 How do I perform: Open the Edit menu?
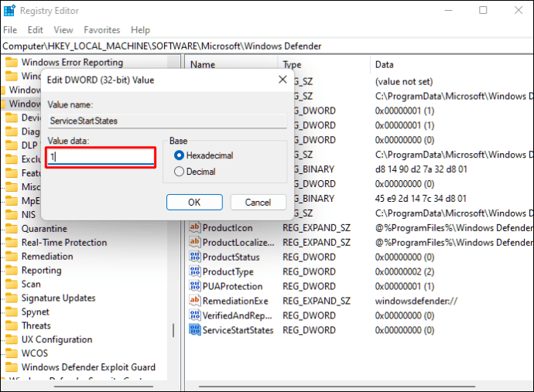36,30
